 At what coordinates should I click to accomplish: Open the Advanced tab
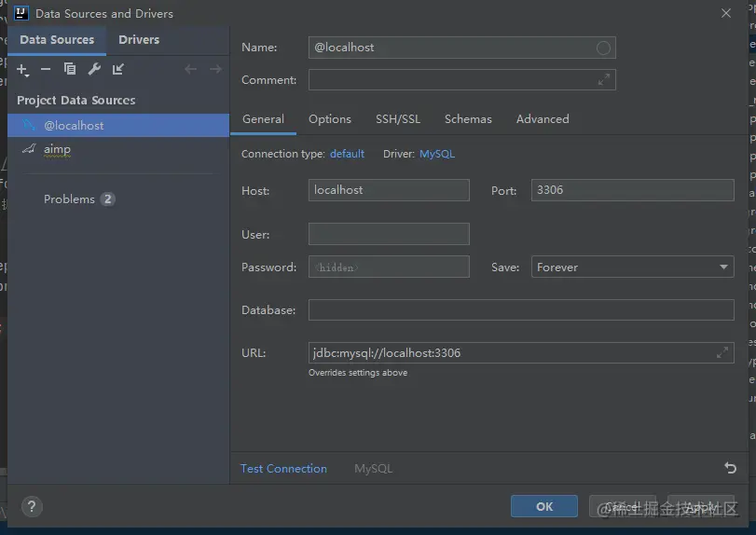click(543, 119)
